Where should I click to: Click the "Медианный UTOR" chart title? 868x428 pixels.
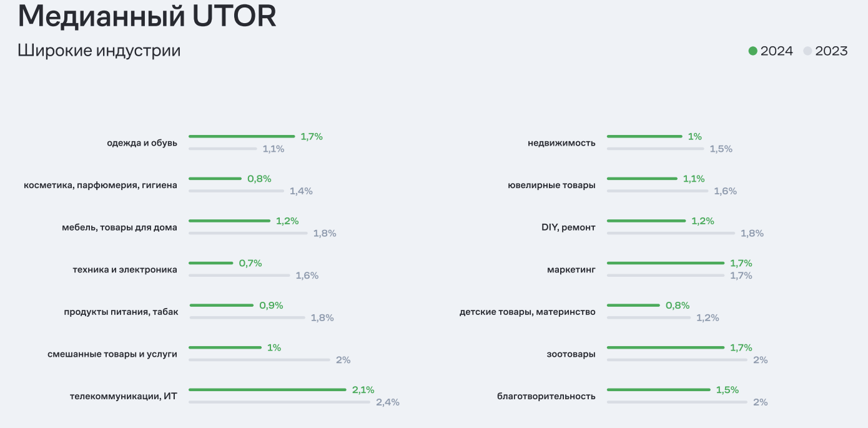tap(147, 17)
